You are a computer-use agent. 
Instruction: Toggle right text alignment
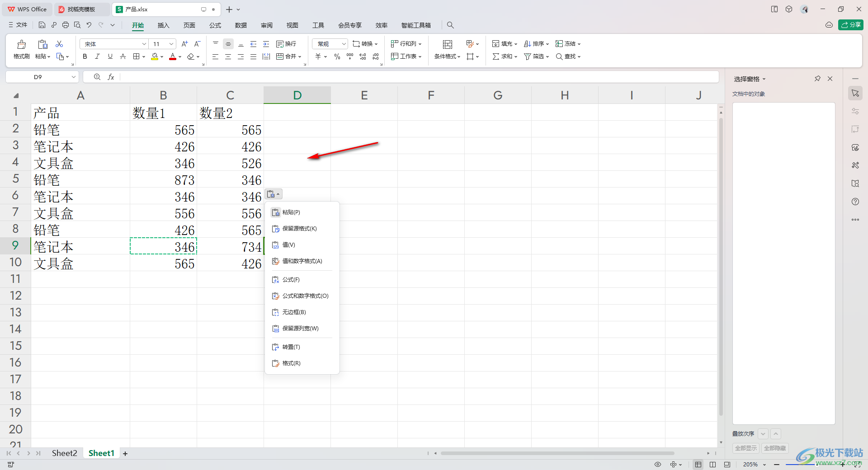pos(241,56)
